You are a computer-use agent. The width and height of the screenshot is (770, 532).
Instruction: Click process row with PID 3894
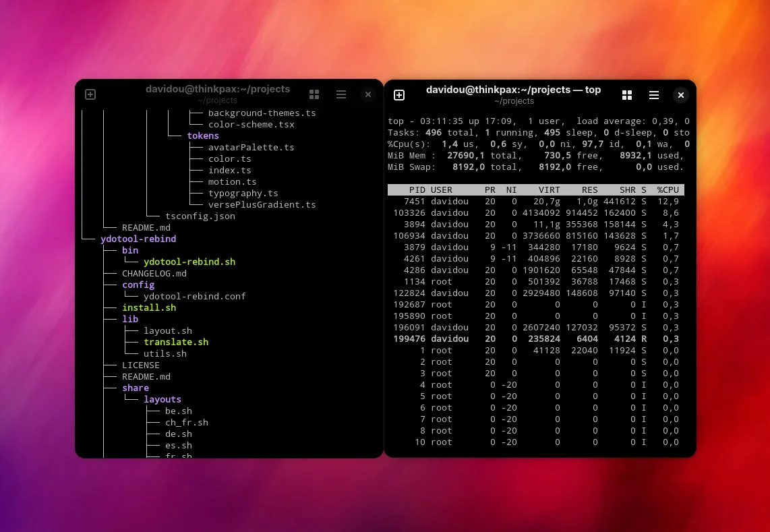tap(536, 224)
